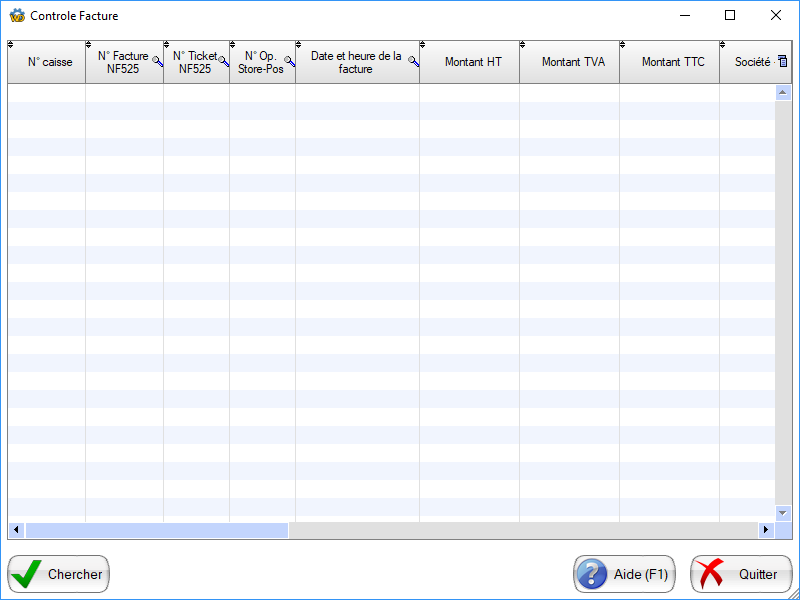Image resolution: width=800 pixels, height=600 pixels.
Task: Open help with Aide (F1) button
Action: tap(625, 574)
